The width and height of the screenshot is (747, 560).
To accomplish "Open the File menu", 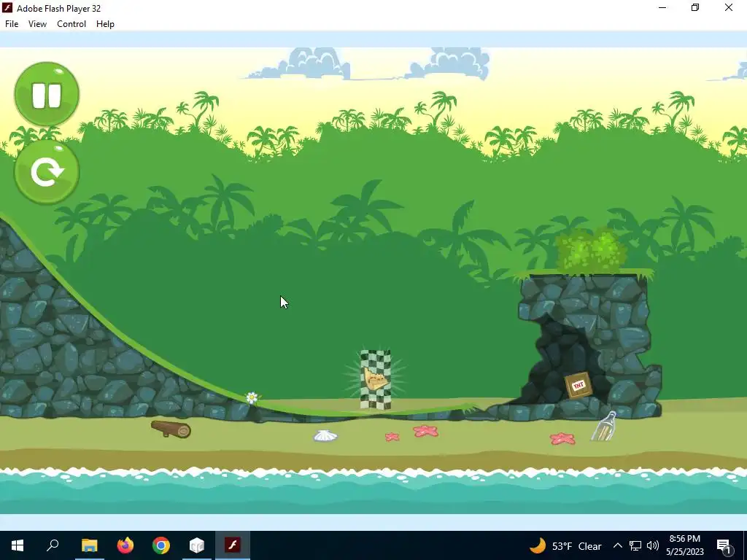I will pos(12,24).
